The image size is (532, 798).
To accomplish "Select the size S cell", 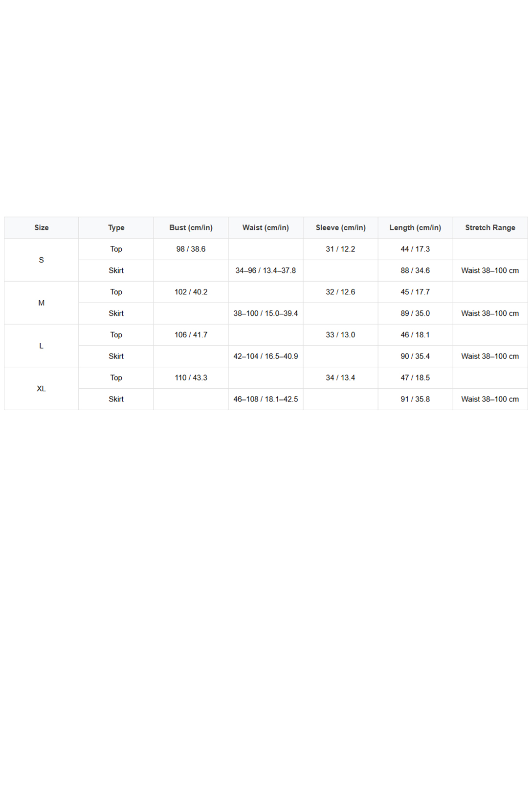I will 42,260.
